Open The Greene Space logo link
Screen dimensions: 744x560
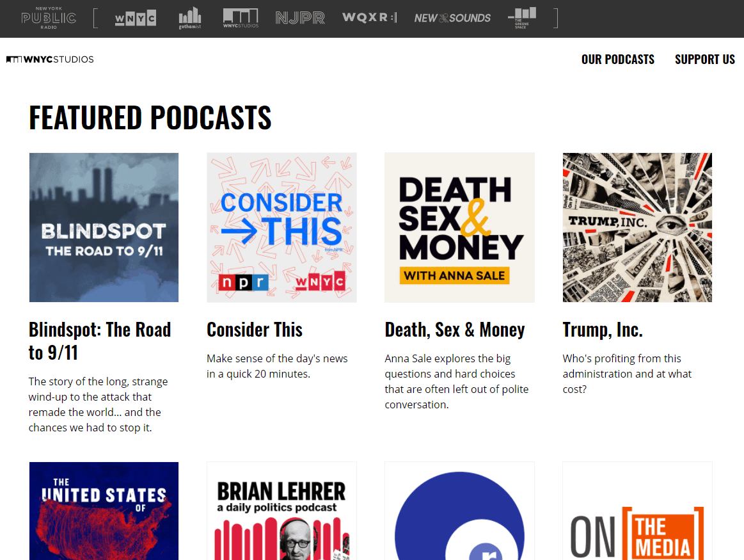click(522, 18)
